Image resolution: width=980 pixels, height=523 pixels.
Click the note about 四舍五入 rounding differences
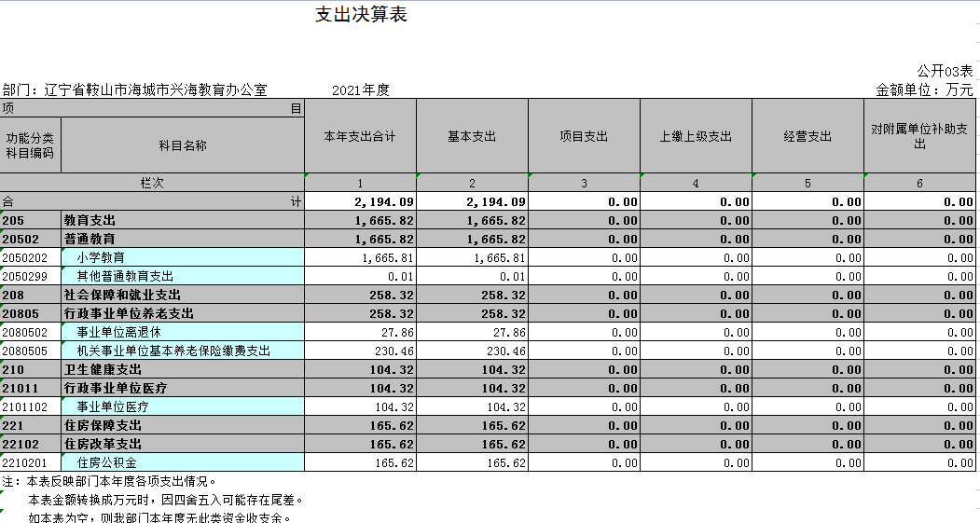[166, 501]
